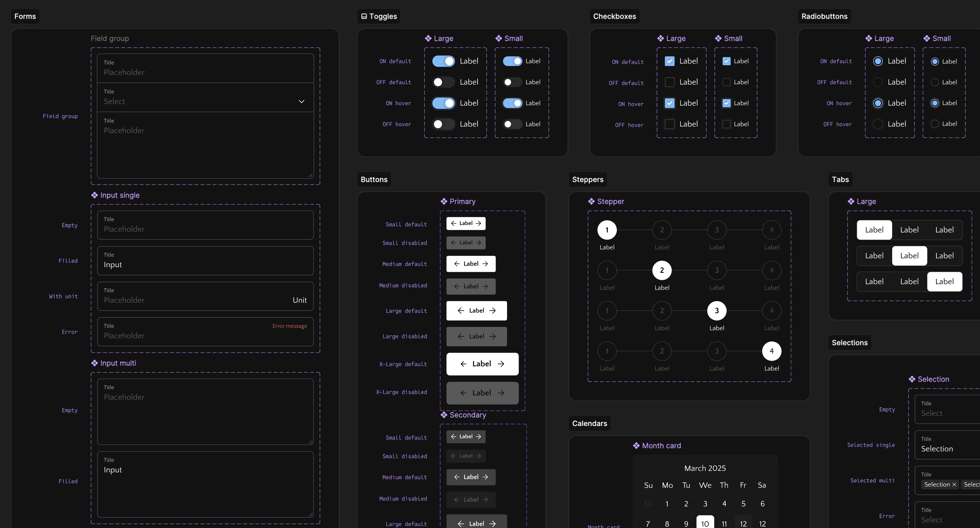
Task: Select second Label tab in first tab row
Action: (x=909, y=230)
